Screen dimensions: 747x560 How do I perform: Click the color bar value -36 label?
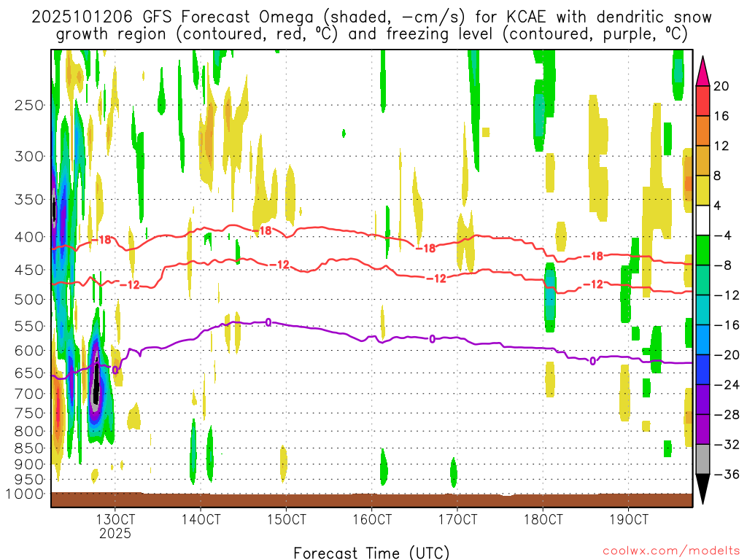click(x=727, y=474)
